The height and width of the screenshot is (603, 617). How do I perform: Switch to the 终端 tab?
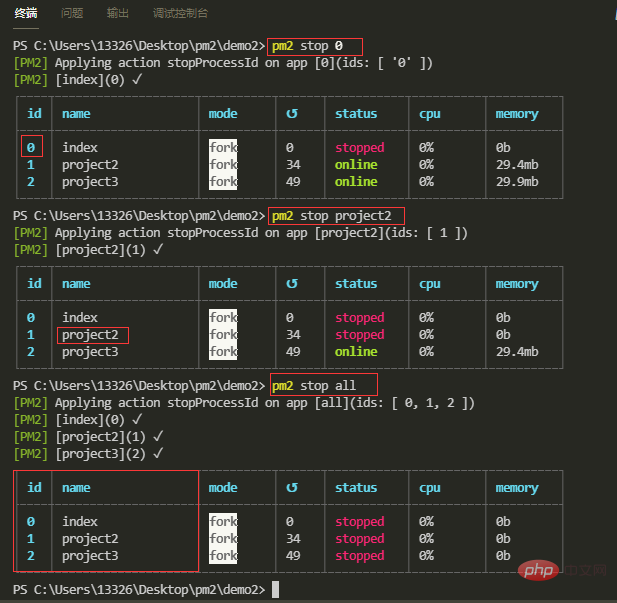[26, 13]
